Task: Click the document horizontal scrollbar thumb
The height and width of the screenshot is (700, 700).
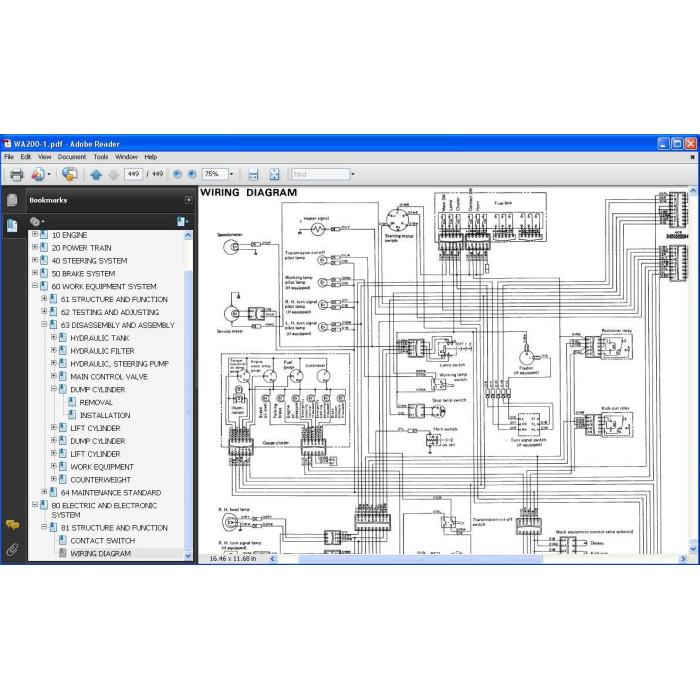Action: click(421, 559)
